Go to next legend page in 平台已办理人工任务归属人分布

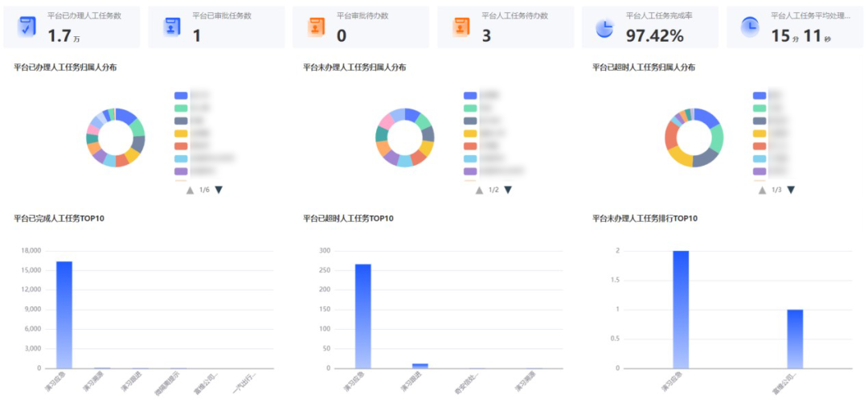(x=219, y=190)
